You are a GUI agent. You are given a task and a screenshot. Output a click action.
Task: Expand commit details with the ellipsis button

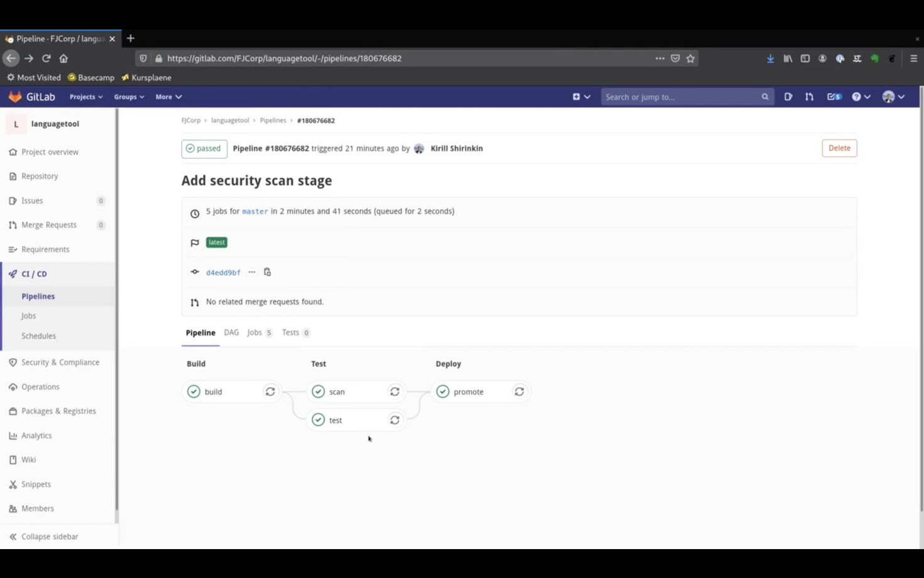(252, 272)
